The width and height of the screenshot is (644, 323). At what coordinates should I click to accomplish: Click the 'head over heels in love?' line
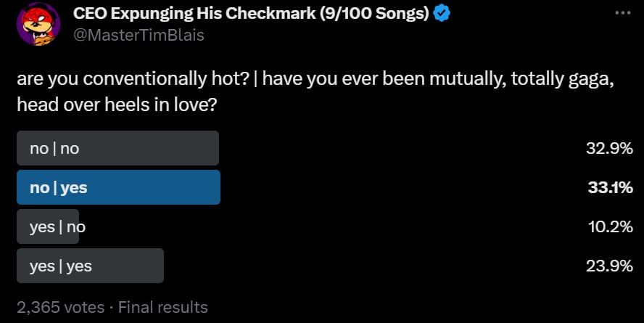117,104
